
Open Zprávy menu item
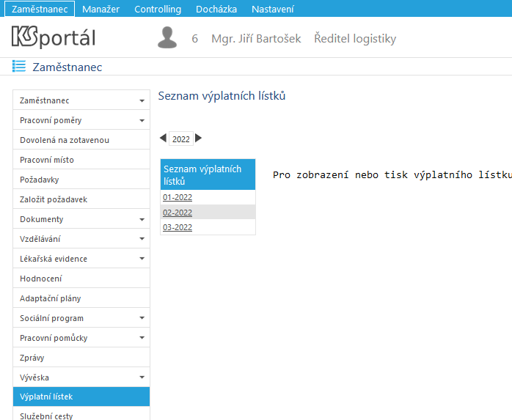click(81, 358)
